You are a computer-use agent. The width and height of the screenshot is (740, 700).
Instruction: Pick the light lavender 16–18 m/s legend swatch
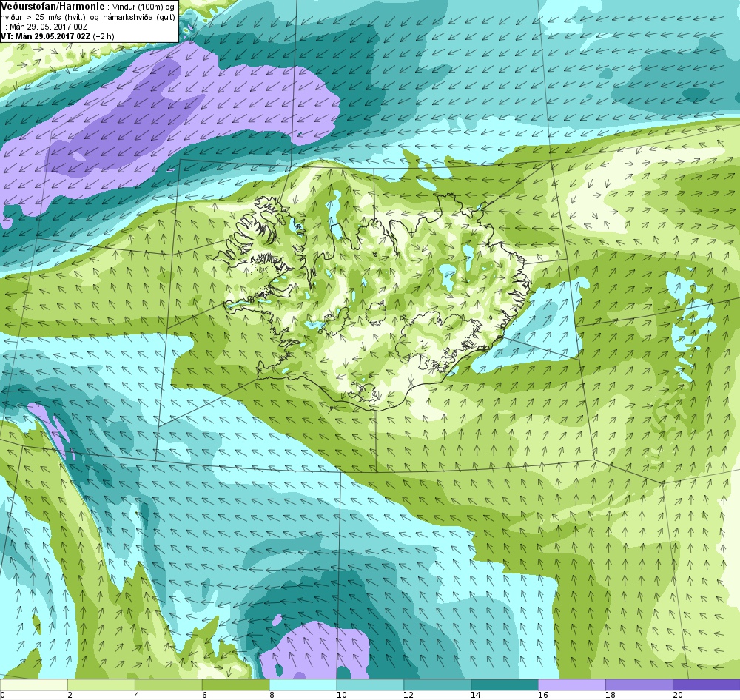click(572, 684)
